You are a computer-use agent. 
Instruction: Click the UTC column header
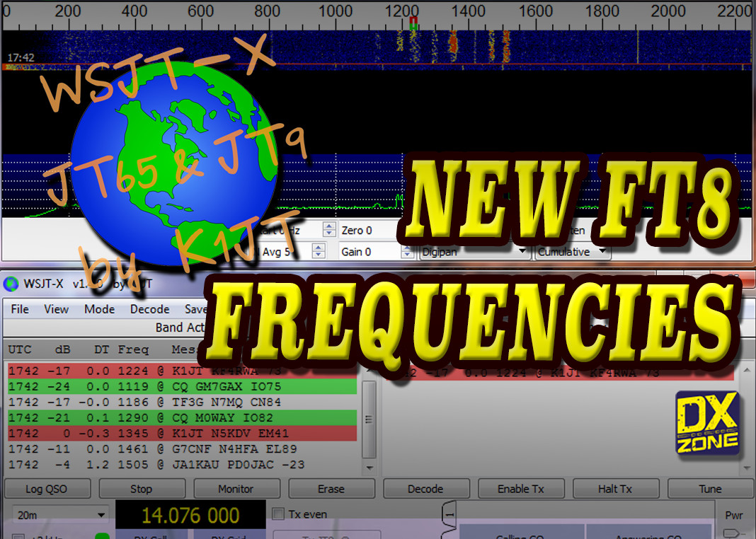20,349
